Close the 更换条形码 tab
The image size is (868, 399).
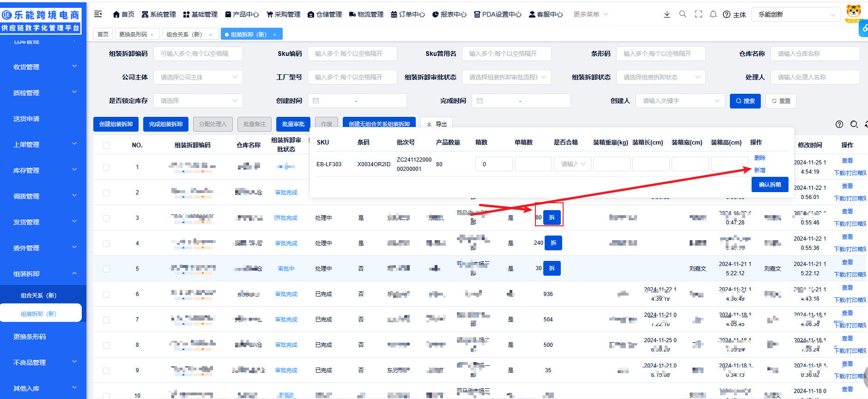[x=152, y=35]
